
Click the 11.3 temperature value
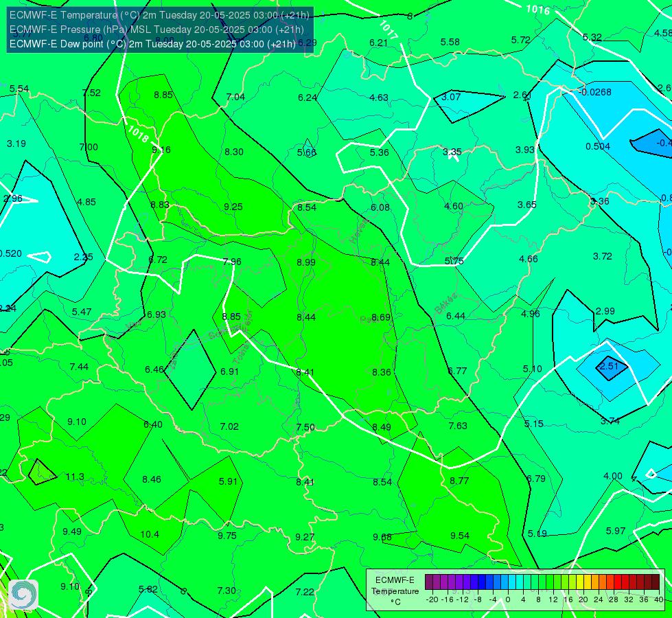[x=75, y=477]
